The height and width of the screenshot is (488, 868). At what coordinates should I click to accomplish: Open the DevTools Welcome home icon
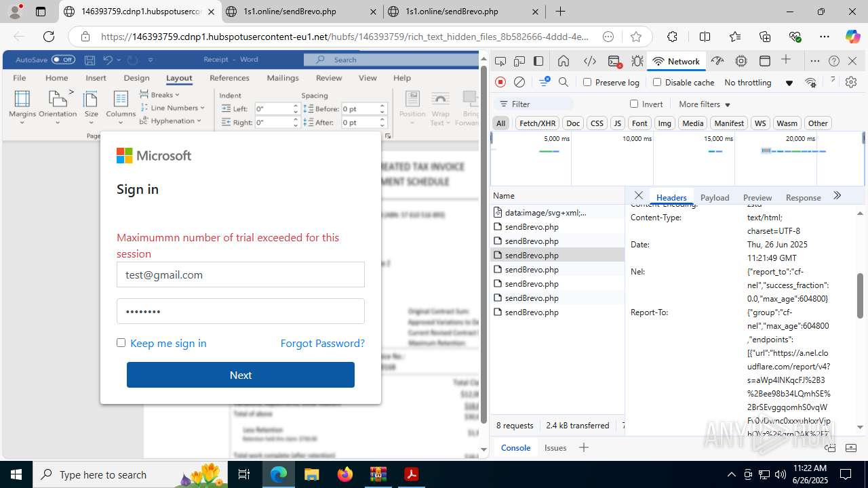tap(564, 61)
